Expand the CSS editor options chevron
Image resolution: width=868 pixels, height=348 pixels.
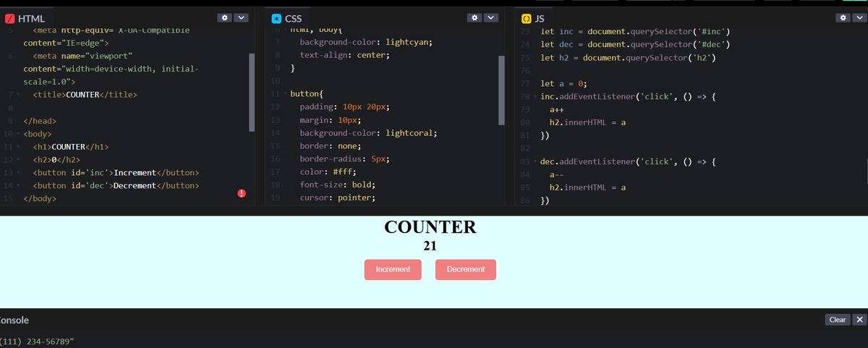pos(491,17)
